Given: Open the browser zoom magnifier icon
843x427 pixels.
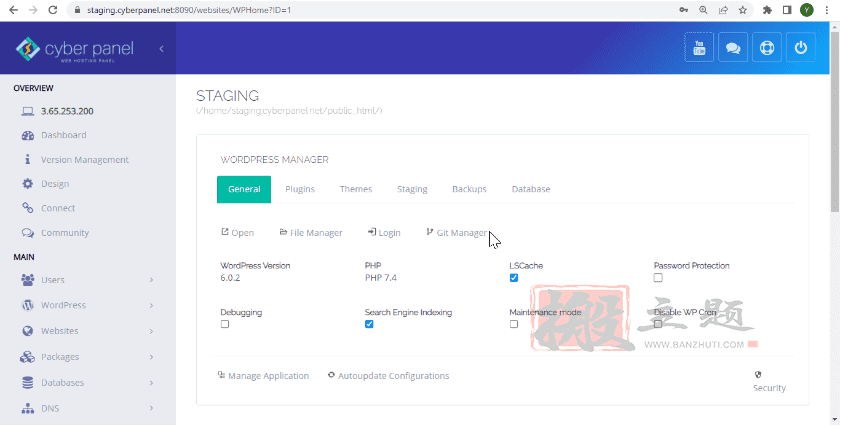Looking at the screenshot, I should (703, 10).
